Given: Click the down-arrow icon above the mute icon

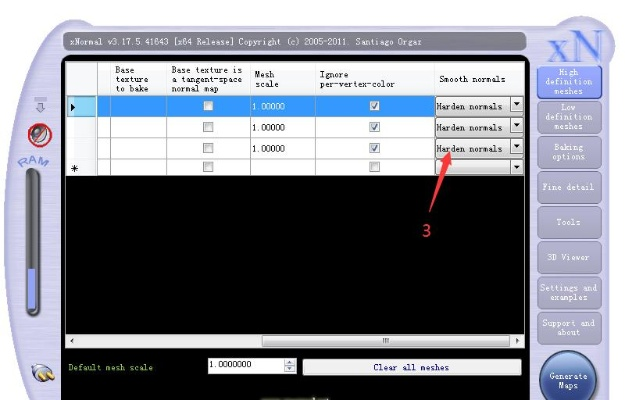Looking at the screenshot, I should (x=41, y=106).
